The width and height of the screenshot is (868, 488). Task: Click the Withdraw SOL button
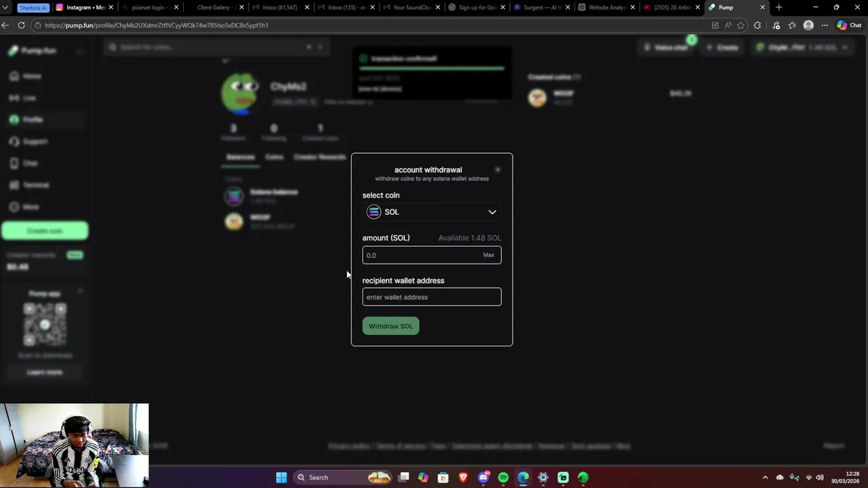click(391, 326)
